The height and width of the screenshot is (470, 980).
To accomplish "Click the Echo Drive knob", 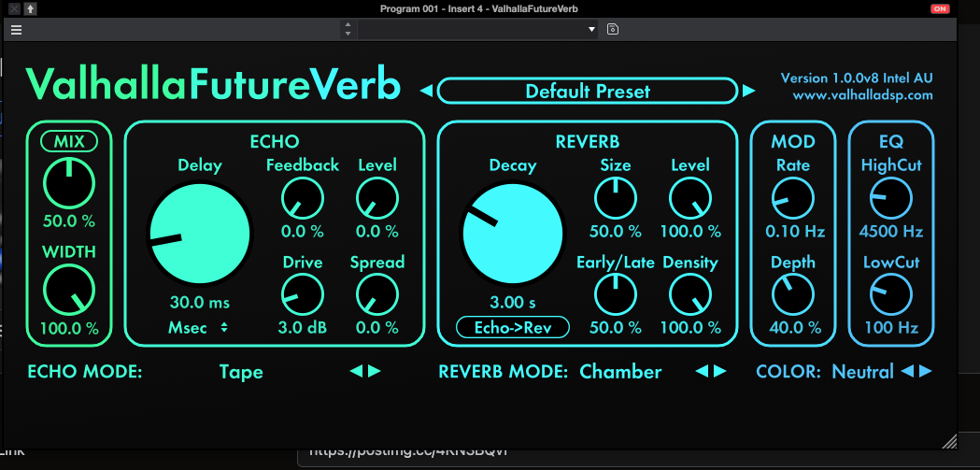I will click(x=303, y=295).
